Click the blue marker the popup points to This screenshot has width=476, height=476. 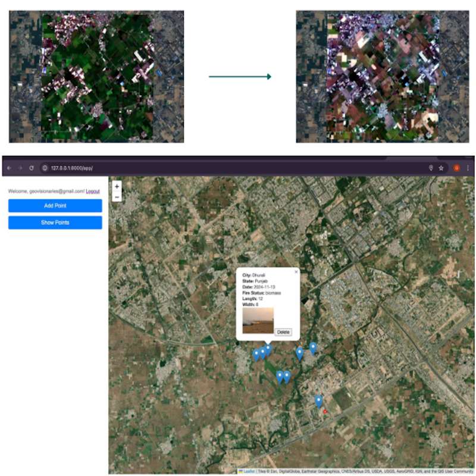click(268, 349)
